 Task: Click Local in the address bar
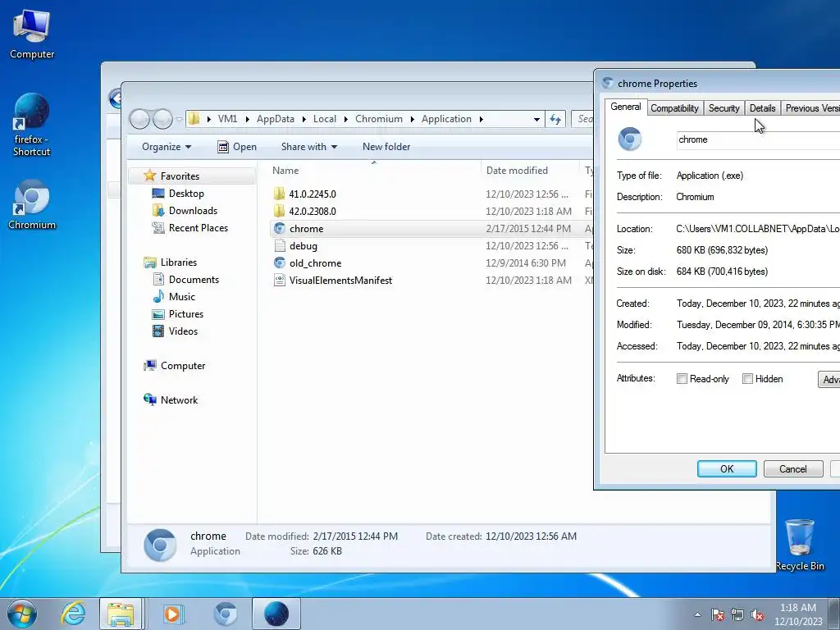tap(325, 119)
